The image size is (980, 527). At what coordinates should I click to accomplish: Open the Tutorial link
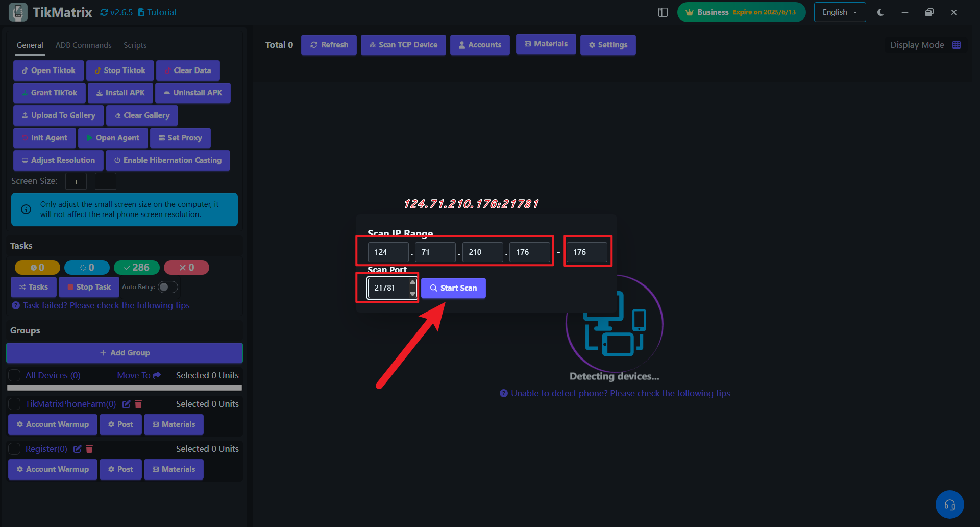[157, 12]
